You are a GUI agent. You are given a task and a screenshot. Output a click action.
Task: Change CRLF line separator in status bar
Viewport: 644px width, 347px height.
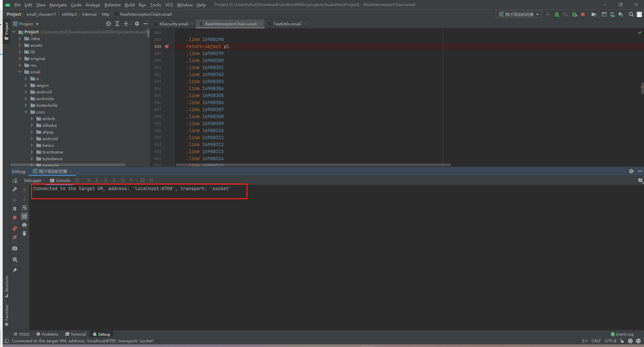coord(596,341)
